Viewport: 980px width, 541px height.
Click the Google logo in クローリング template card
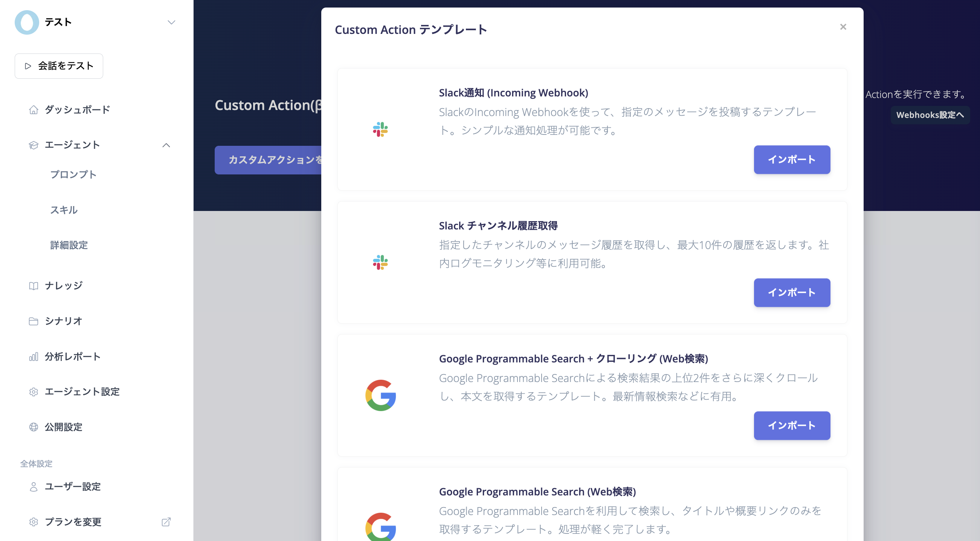coord(380,395)
